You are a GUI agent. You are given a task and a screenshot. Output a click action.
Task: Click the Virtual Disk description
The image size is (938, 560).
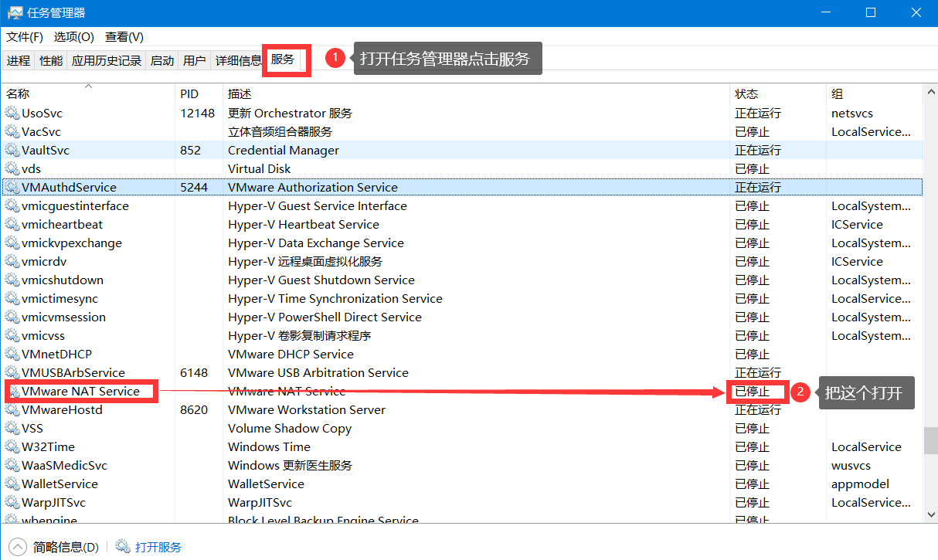(x=259, y=168)
